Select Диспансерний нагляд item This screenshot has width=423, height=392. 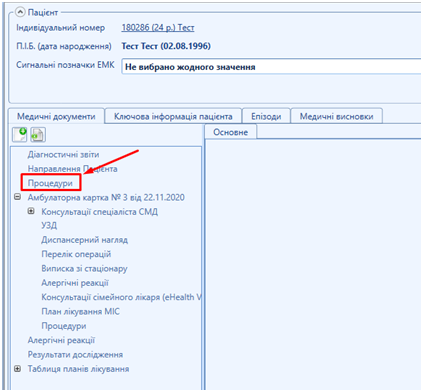point(84,240)
